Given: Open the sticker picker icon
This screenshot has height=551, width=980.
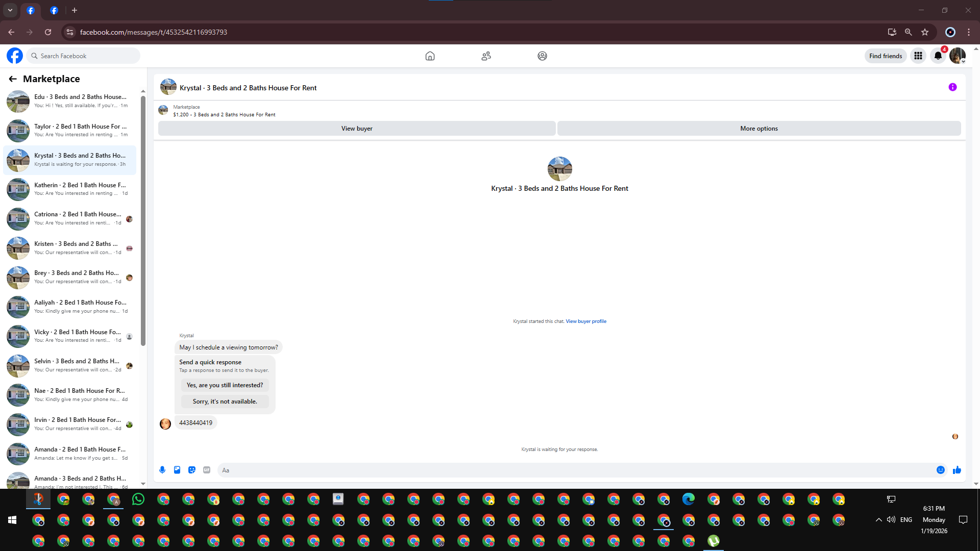Looking at the screenshot, I should pyautogui.click(x=192, y=470).
